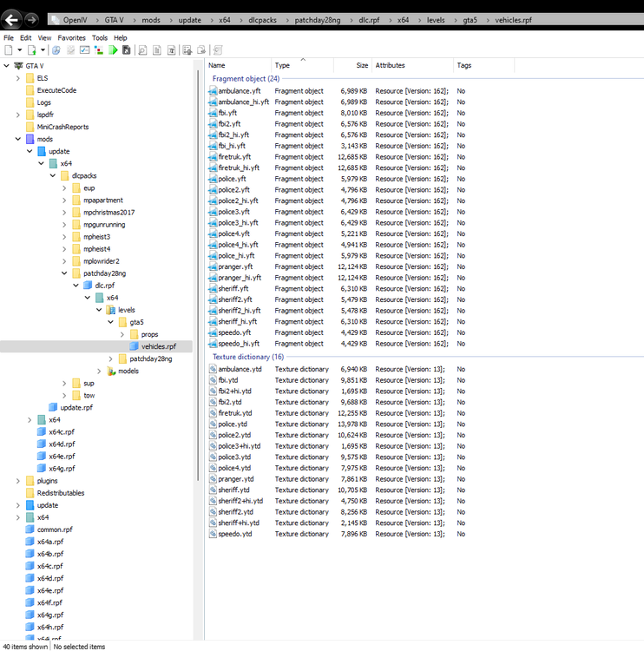This screenshot has height=651, width=644.
Task: Collapse the 'Texture dictionary (16)' group header
Action: (248, 357)
